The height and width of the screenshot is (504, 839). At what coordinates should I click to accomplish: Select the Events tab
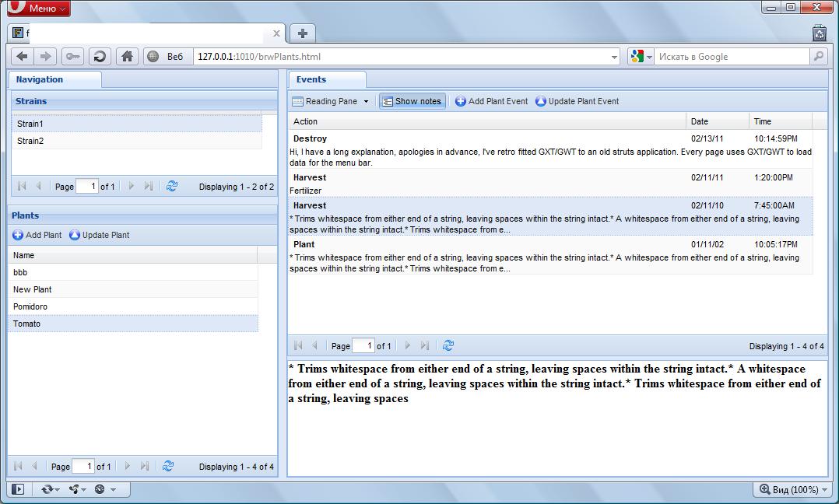point(311,79)
